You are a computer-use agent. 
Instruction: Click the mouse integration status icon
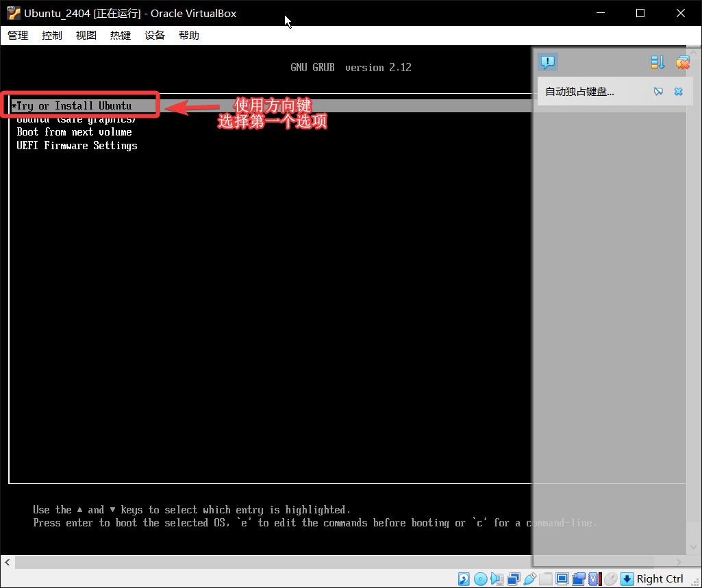611,579
